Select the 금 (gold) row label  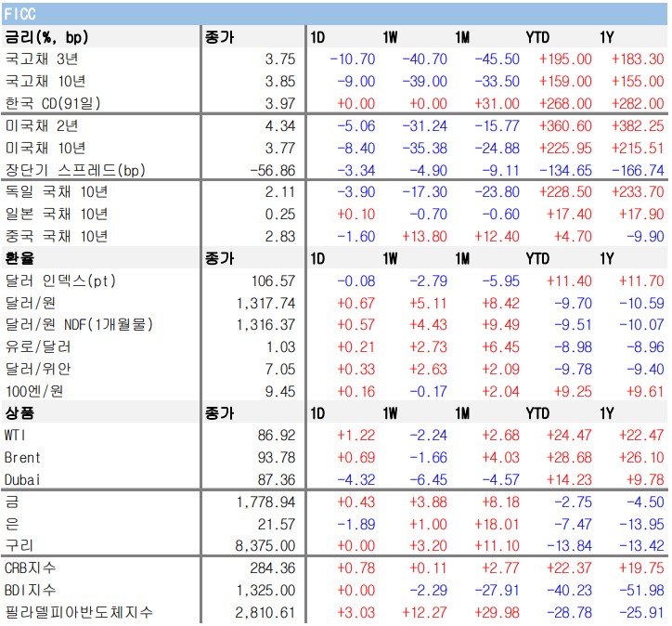11,502
